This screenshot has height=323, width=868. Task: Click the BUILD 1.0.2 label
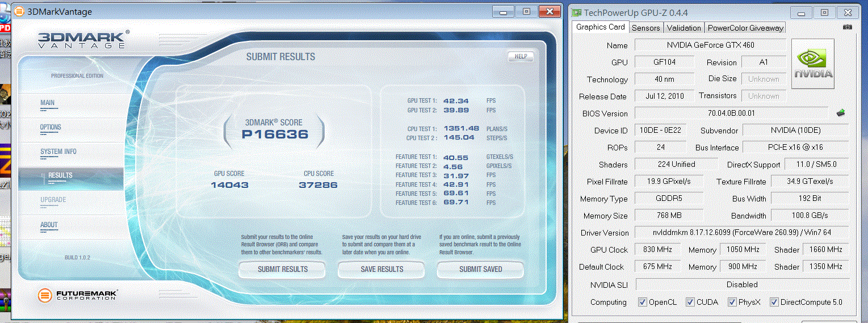[77, 258]
